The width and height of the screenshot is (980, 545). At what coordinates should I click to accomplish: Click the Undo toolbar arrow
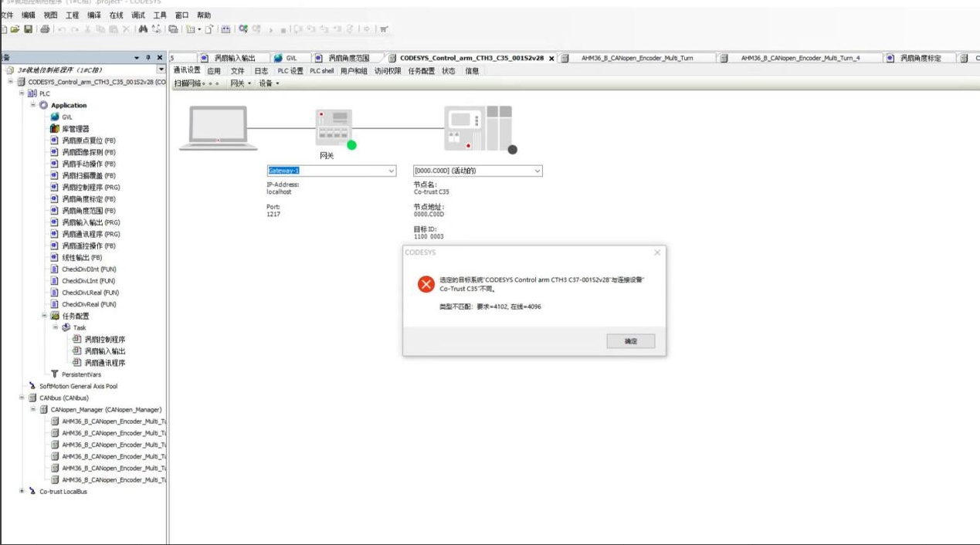[62, 29]
